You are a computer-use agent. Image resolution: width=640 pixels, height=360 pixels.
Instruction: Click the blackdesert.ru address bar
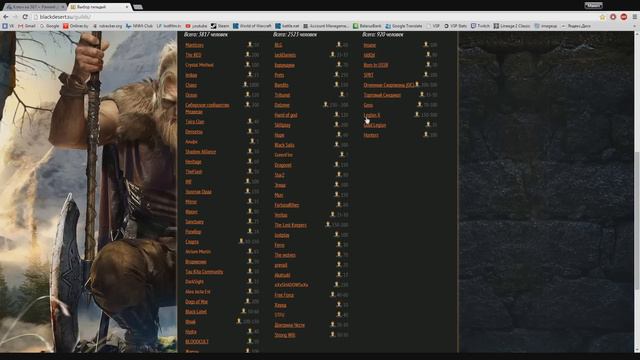(x=314, y=17)
